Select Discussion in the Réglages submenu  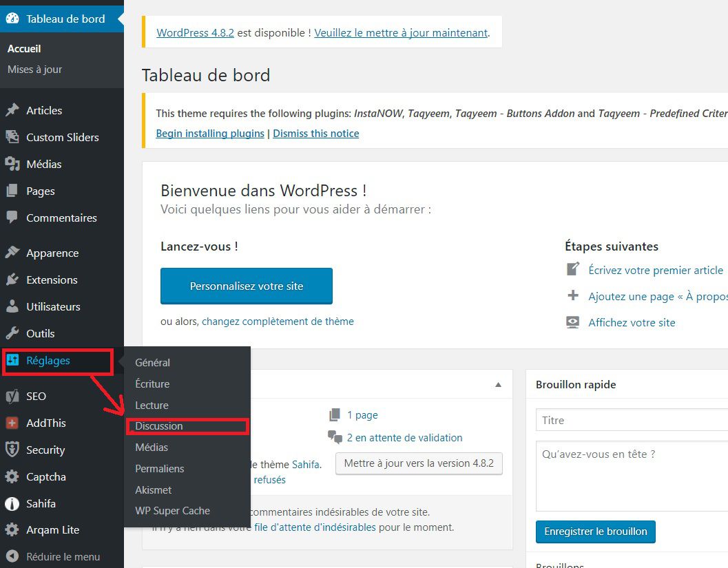tap(159, 426)
